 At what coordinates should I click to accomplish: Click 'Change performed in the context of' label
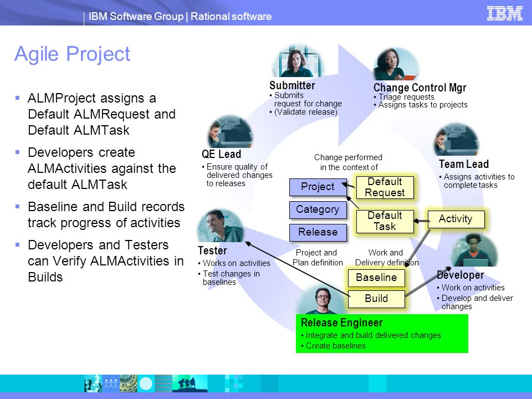click(349, 162)
